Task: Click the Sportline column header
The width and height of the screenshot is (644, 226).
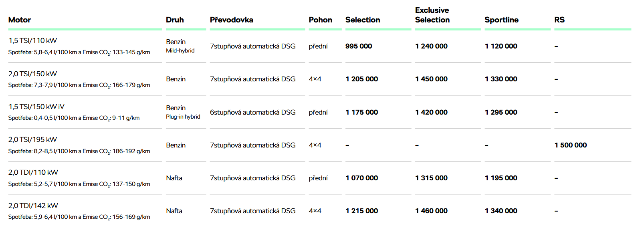Action: [x=501, y=20]
